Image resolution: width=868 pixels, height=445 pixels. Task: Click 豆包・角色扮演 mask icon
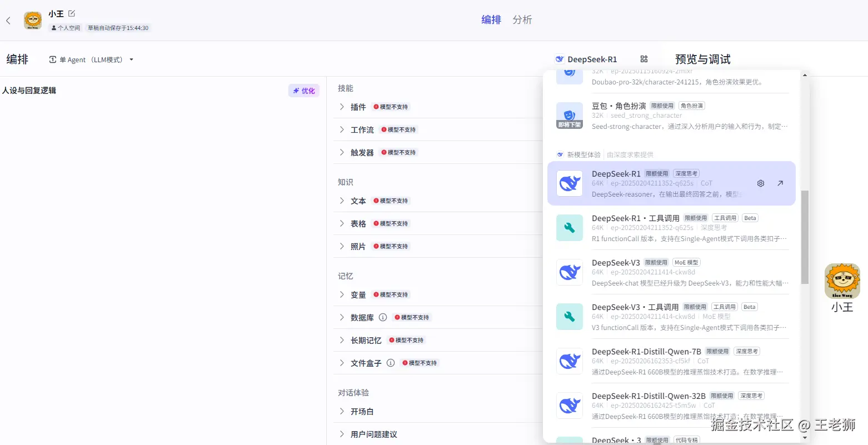coord(570,116)
